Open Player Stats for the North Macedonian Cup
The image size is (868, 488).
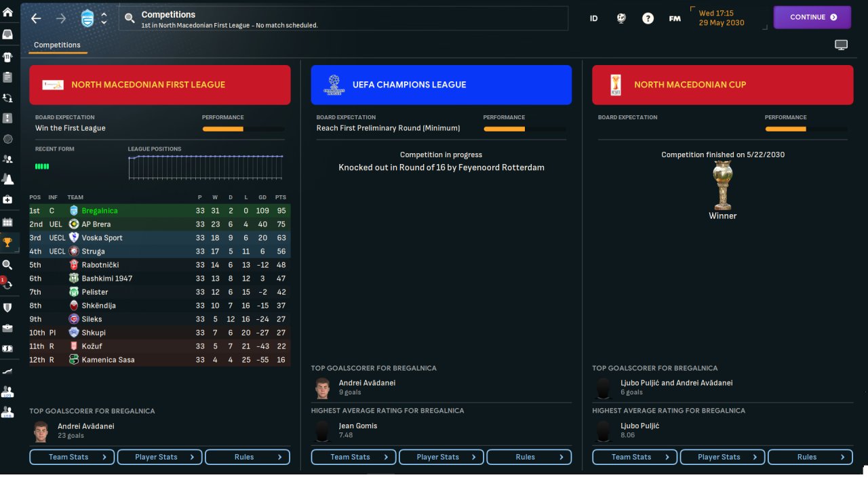pyautogui.click(x=723, y=457)
